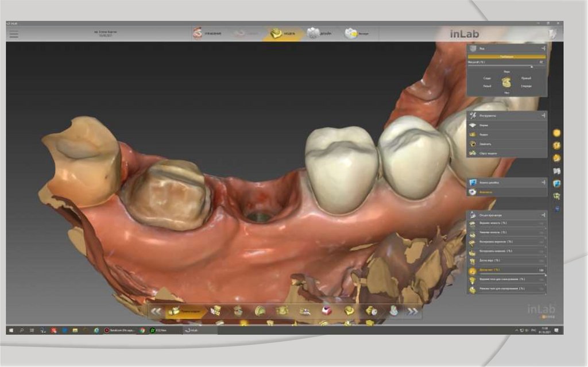Switch to the Design phase tab

[319, 33]
